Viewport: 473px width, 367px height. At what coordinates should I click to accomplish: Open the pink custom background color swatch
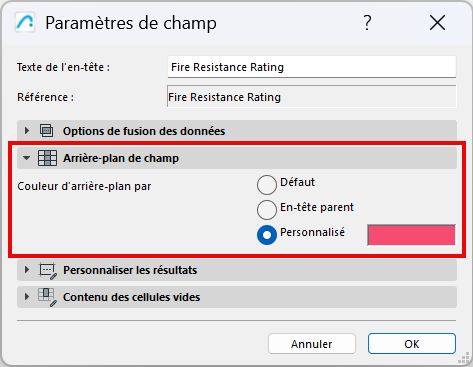(411, 235)
